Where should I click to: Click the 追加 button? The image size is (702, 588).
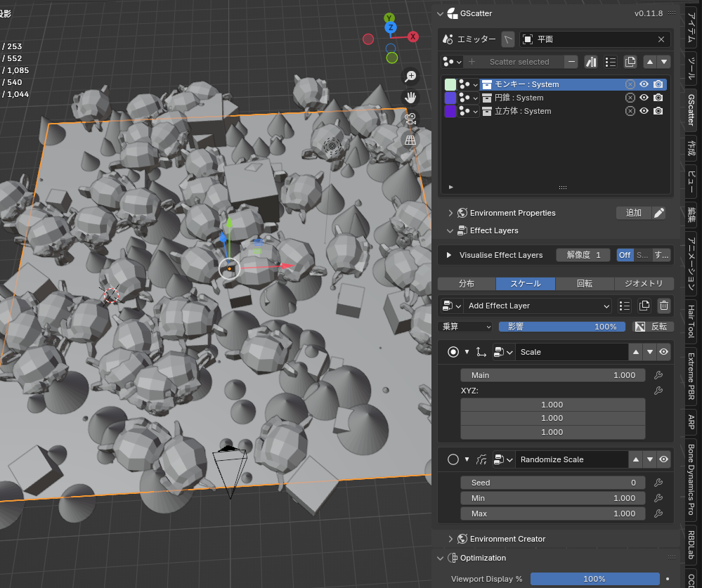coord(634,213)
